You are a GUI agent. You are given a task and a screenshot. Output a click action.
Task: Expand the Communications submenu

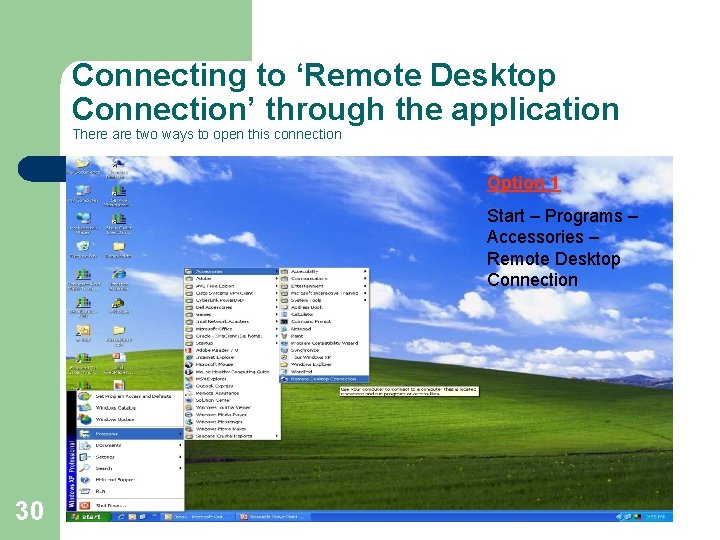[x=324, y=279]
